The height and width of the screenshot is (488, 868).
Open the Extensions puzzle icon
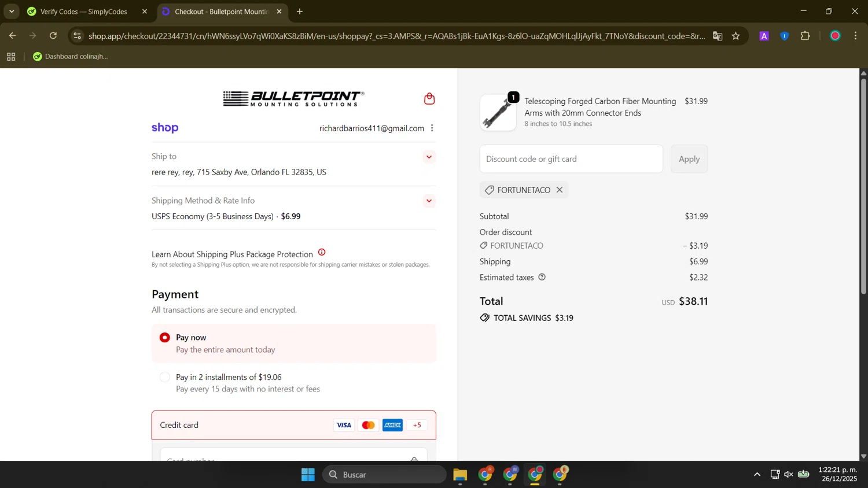click(806, 36)
